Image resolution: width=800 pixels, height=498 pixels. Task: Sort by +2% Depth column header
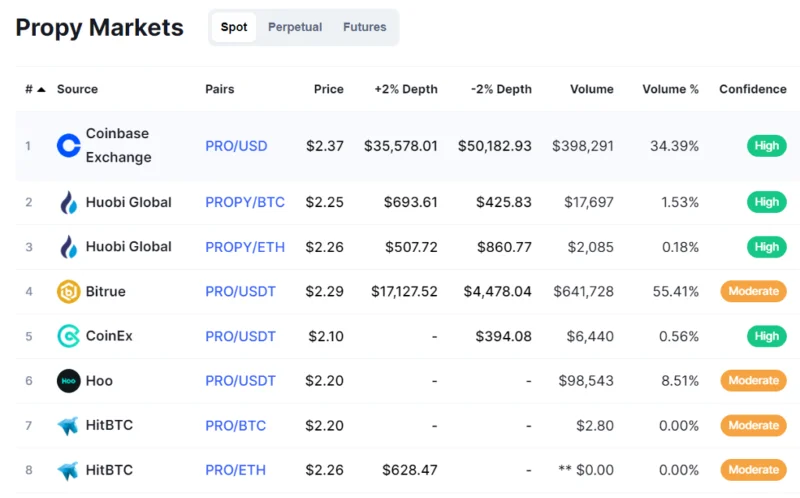(406, 89)
